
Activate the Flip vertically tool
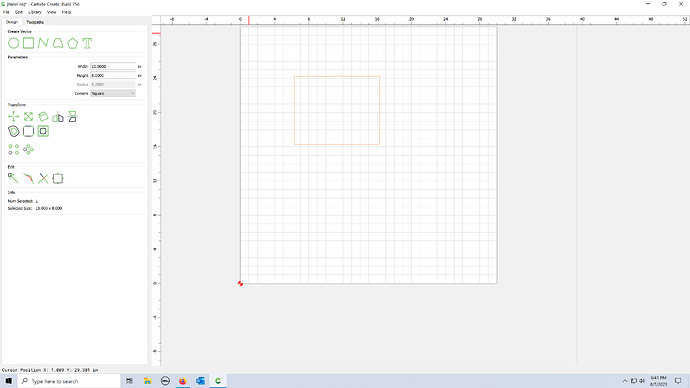point(73,117)
